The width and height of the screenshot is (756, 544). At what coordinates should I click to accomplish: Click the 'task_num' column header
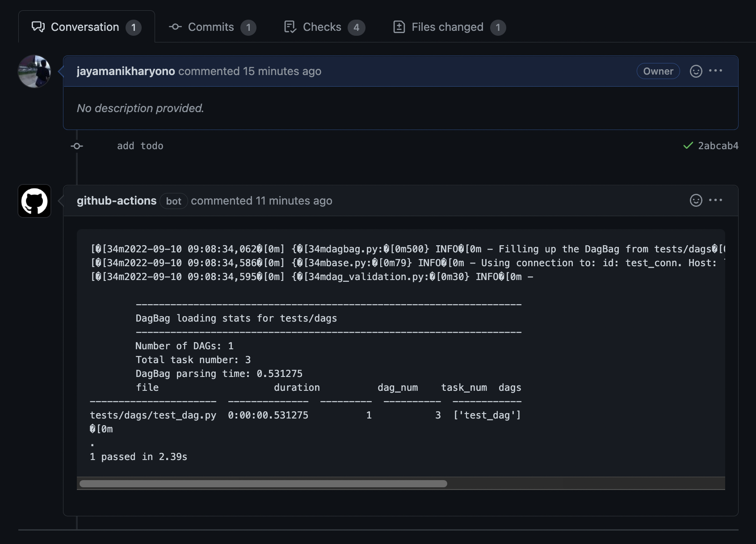point(464,388)
